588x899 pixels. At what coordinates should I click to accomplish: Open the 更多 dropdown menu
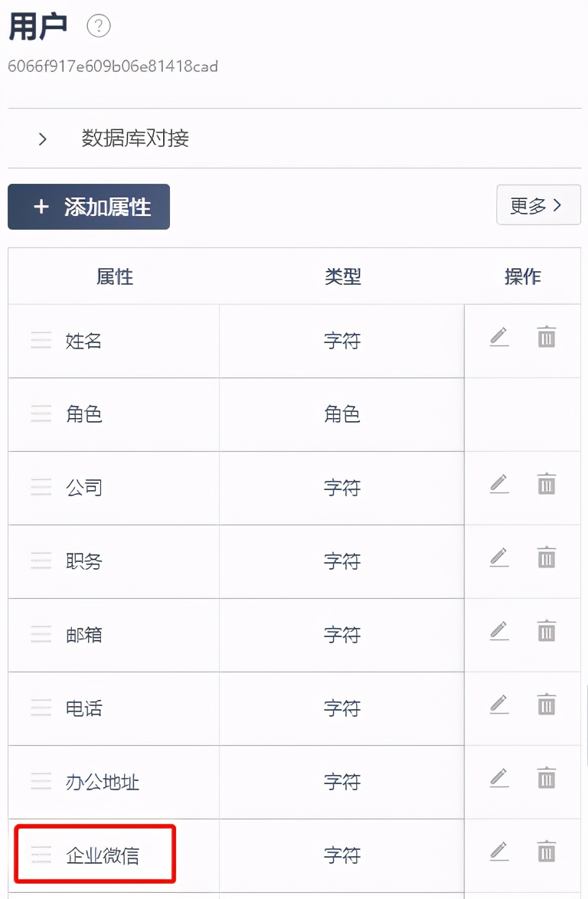click(x=537, y=205)
